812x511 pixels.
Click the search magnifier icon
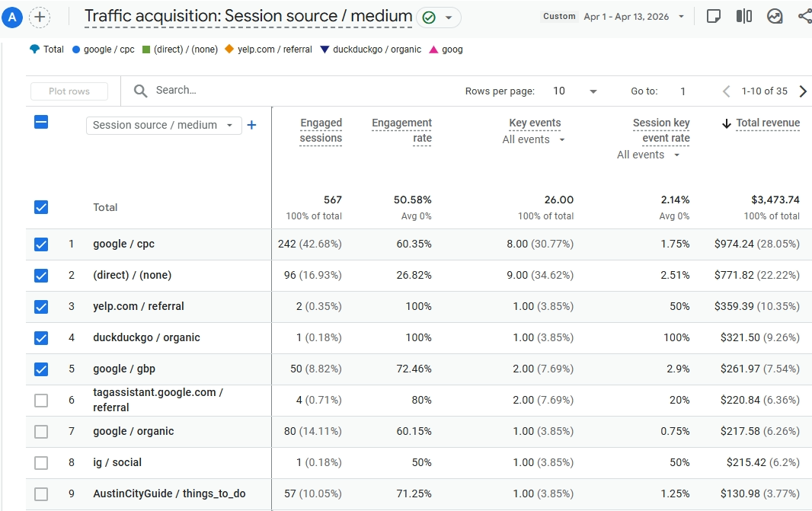coord(140,91)
